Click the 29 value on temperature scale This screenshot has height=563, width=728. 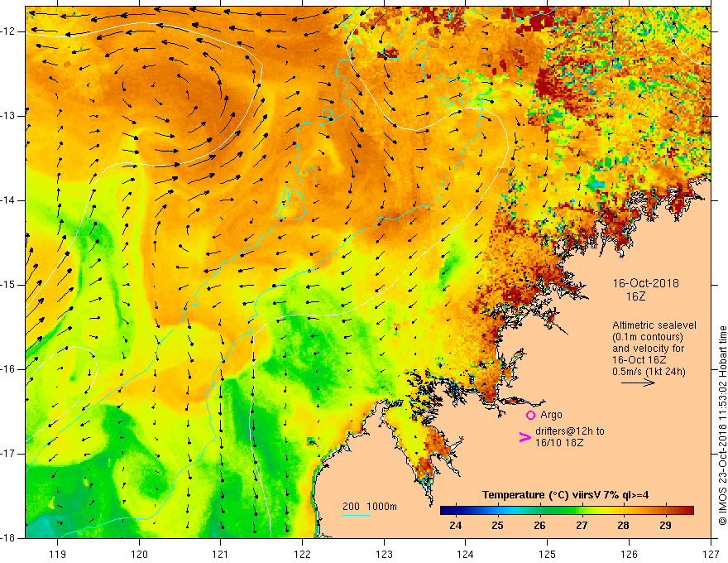pos(665,526)
